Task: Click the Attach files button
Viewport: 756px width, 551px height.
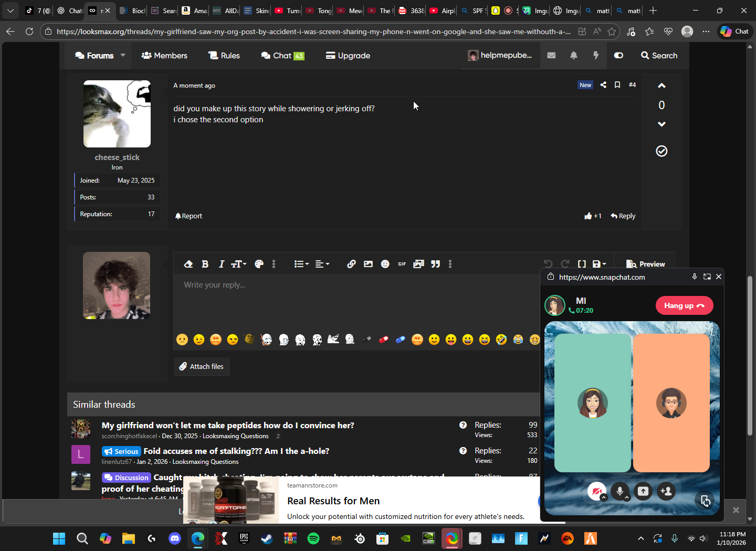Action: pyautogui.click(x=202, y=366)
